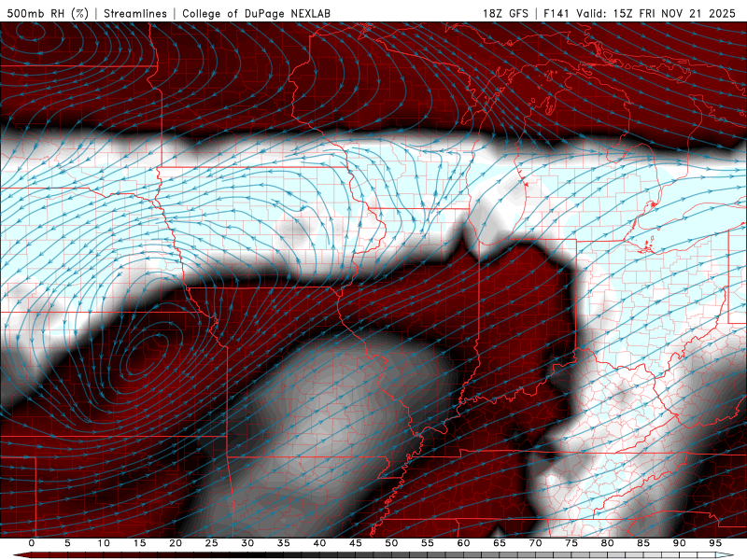Click the '10' colorbar scale value

pos(104,543)
